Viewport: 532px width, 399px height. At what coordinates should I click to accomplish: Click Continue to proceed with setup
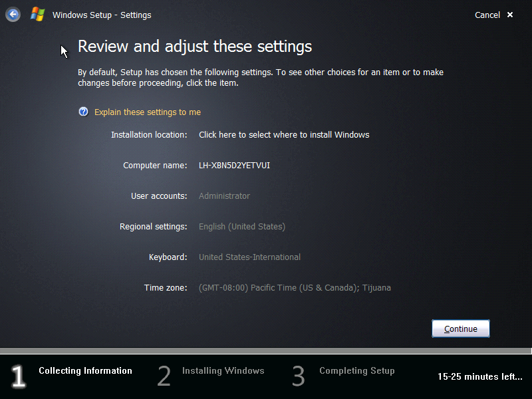pyautogui.click(x=460, y=328)
